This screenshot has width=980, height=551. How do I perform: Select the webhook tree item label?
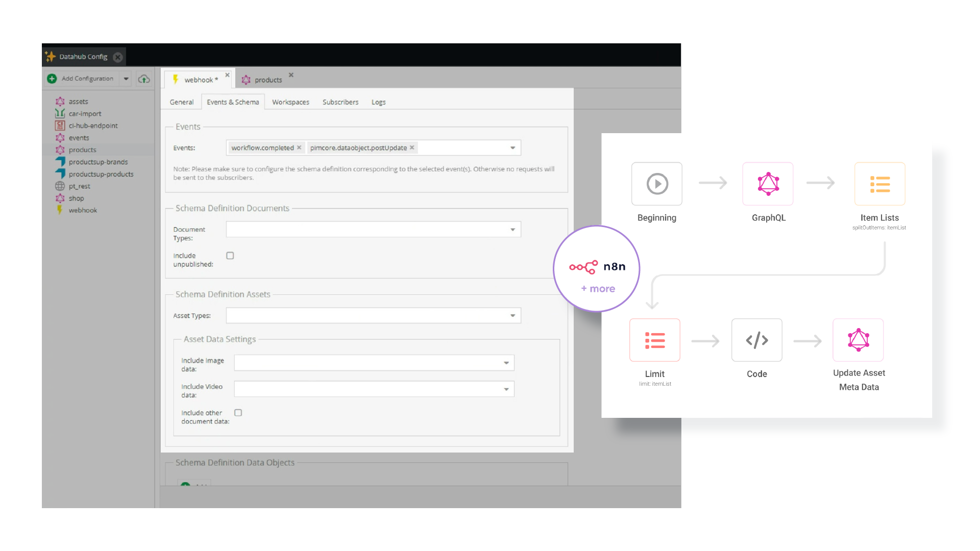click(x=83, y=210)
